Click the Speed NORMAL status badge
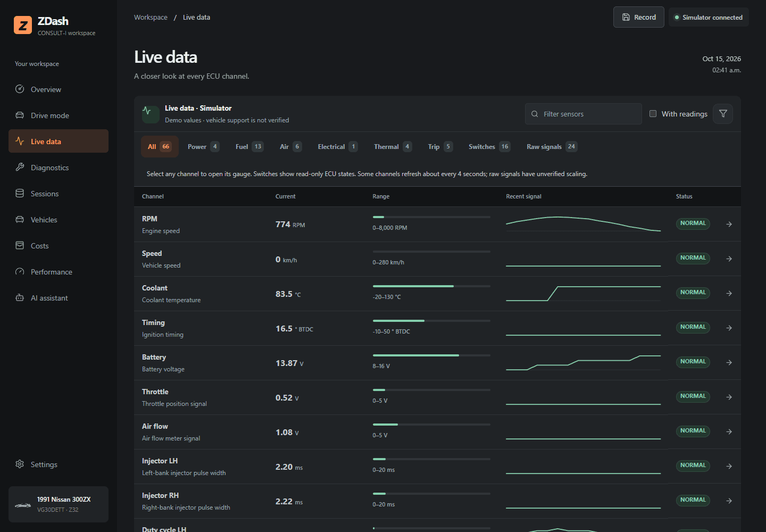Image resolution: width=766 pixels, height=532 pixels. (x=693, y=258)
